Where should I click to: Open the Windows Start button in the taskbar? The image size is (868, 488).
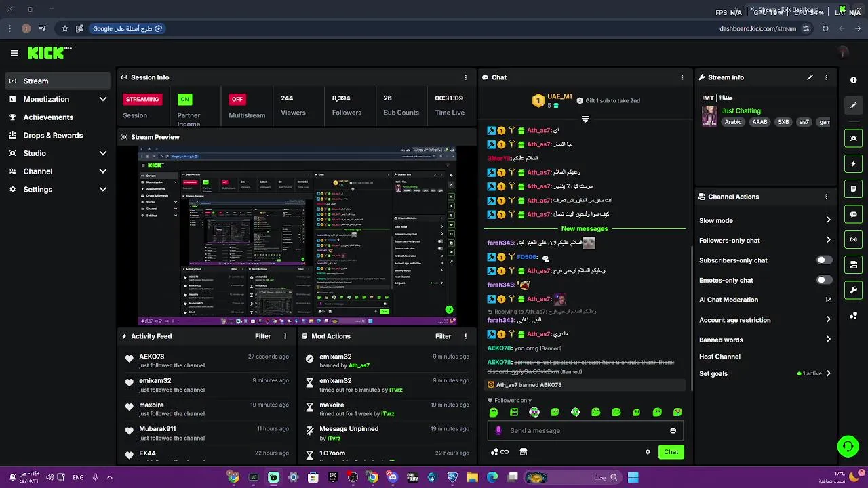(x=633, y=477)
